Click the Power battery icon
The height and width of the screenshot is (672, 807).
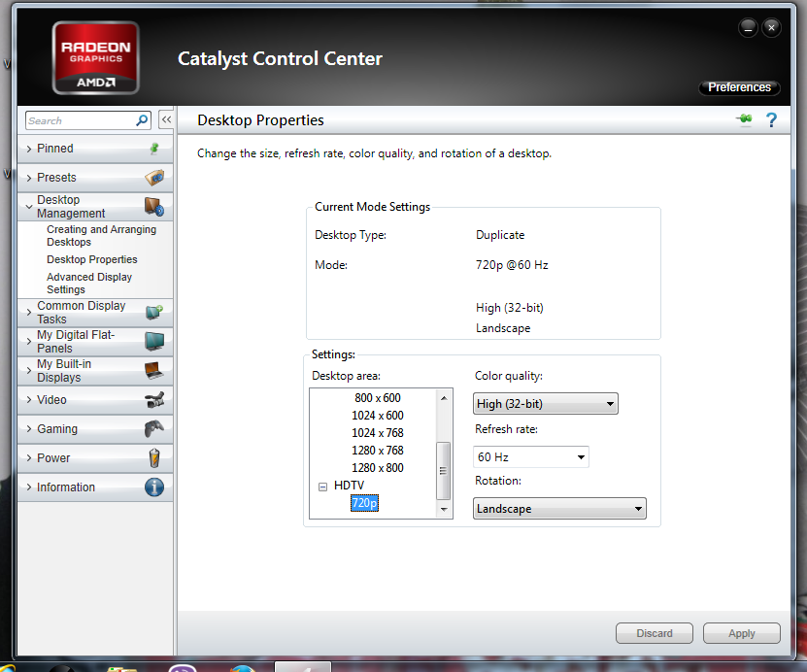[x=153, y=458]
